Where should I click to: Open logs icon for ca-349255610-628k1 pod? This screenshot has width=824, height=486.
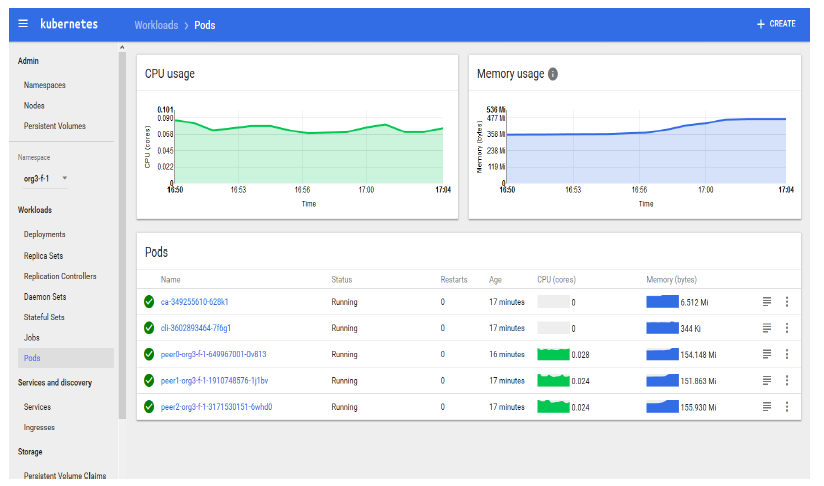(767, 302)
